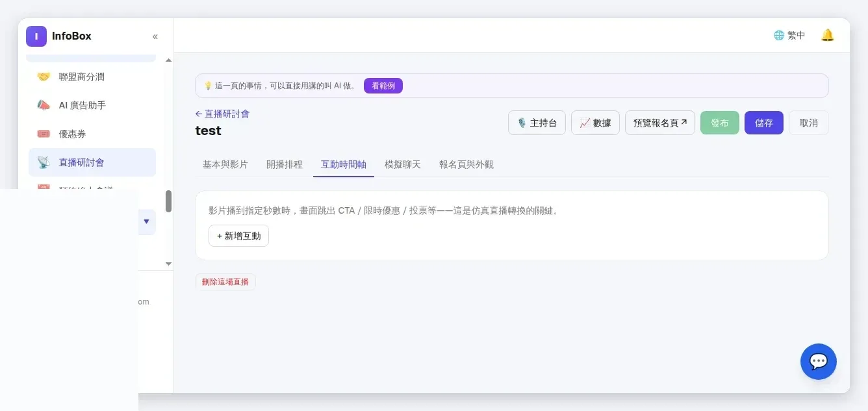Click the megaphone icon beside AI 廣告助手
This screenshot has width=868, height=411.
[44, 105]
